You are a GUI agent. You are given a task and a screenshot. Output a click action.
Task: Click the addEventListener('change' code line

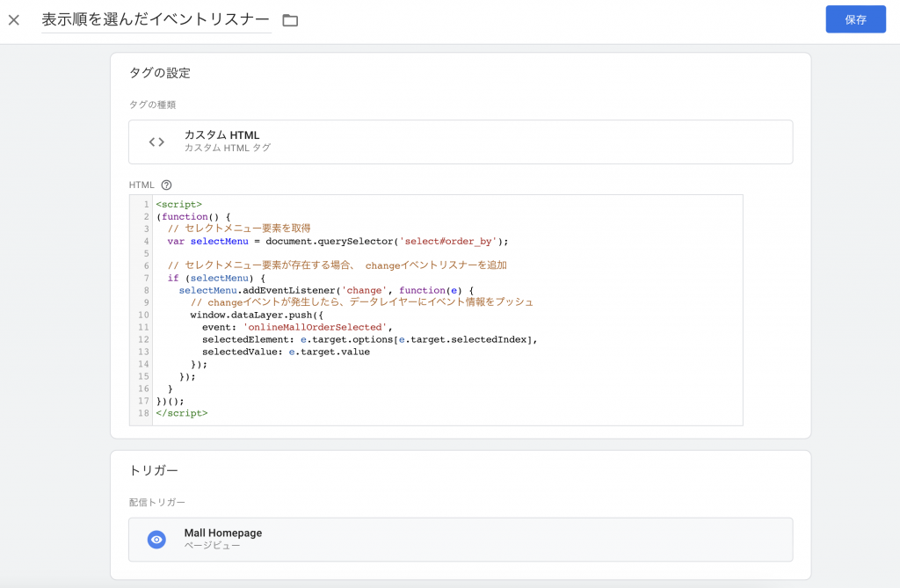[326, 290]
